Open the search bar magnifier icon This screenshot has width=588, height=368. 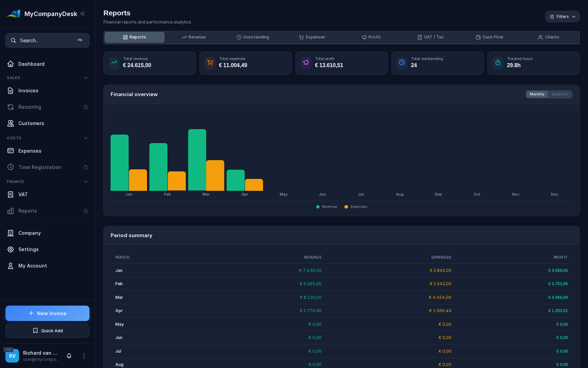coord(14,40)
